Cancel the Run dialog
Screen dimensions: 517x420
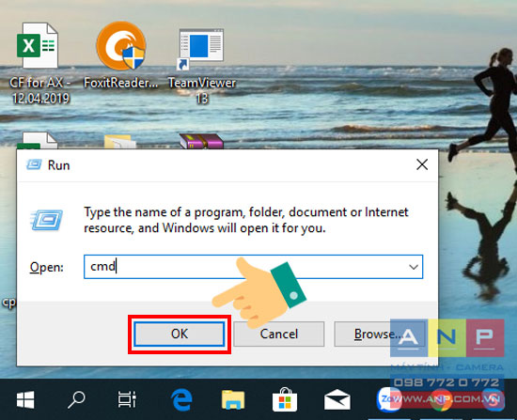tap(279, 334)
